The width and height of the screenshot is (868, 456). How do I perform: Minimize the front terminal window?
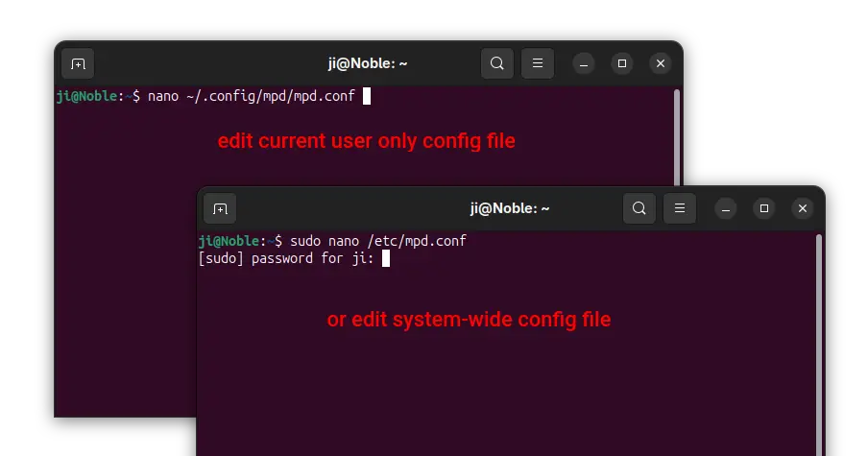coord(726,209)
